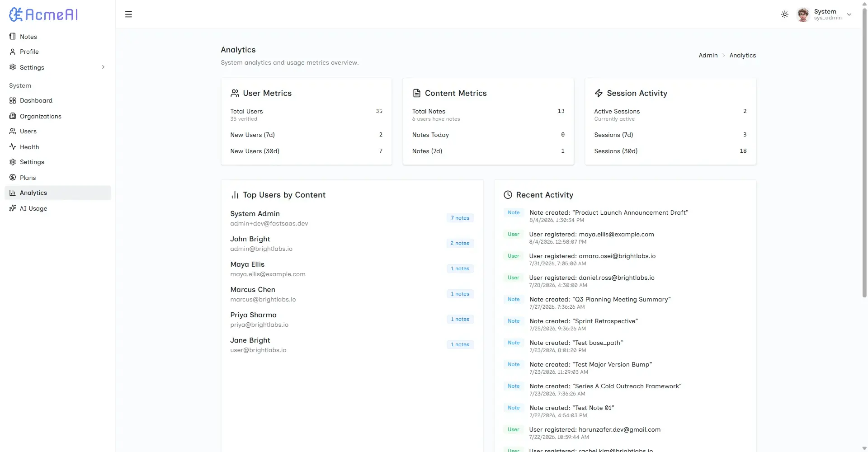Open Notes in the sidebar
The height and width of the screenshot is (452, 868).
(x=57, y=37)
